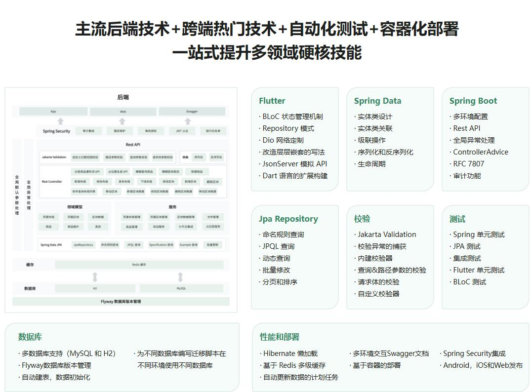Click the H2 database block
This screenshot has height=392, width=532.
coord(95,288)
